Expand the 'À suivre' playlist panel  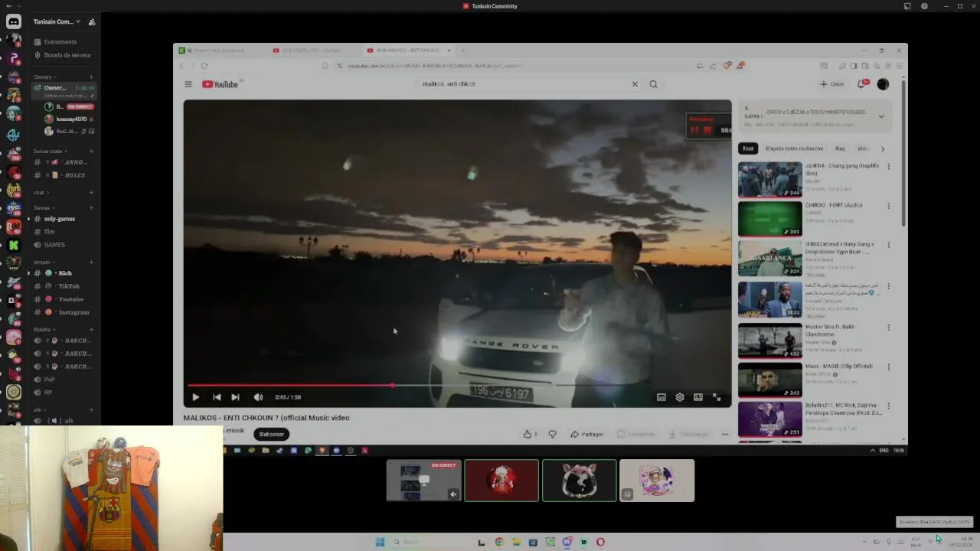881,116
